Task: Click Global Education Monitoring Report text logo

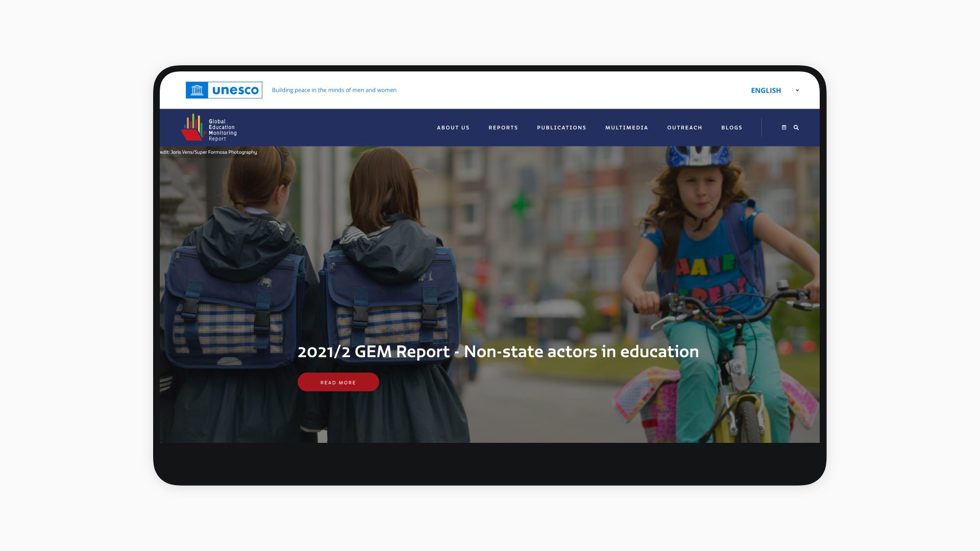Action: point(223,130)
